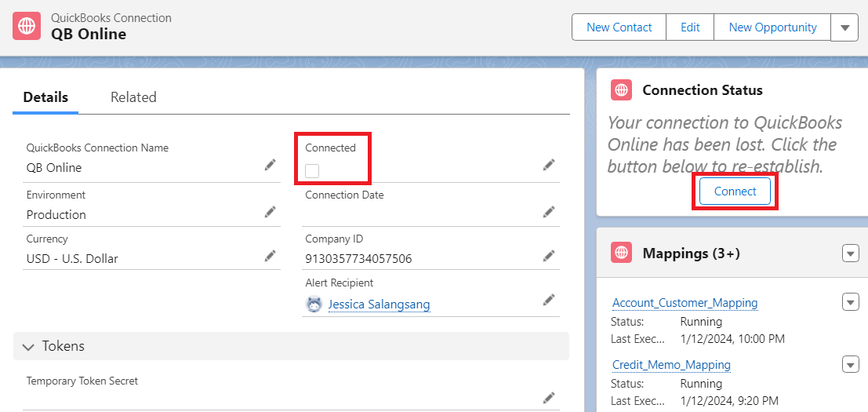This screenshot has width=868, height=412.
Task: Edit the Connected field pencil icon
Action: pos(549,165)
